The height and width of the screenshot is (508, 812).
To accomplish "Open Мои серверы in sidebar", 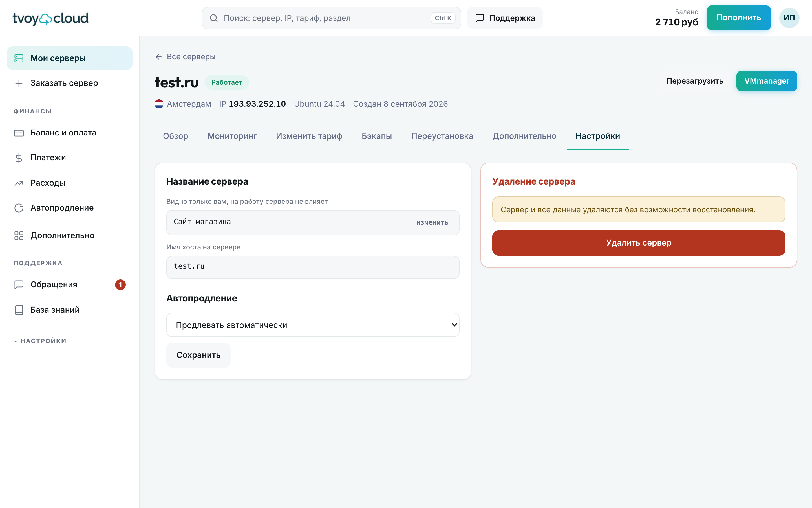I will click(x=69, y=58).
